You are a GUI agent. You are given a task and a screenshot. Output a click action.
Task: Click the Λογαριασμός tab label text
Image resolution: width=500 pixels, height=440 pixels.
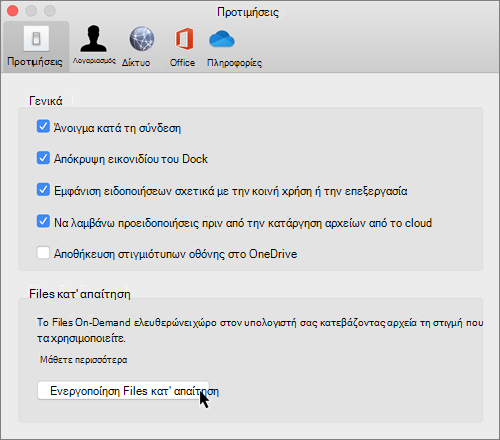[94, 61]
